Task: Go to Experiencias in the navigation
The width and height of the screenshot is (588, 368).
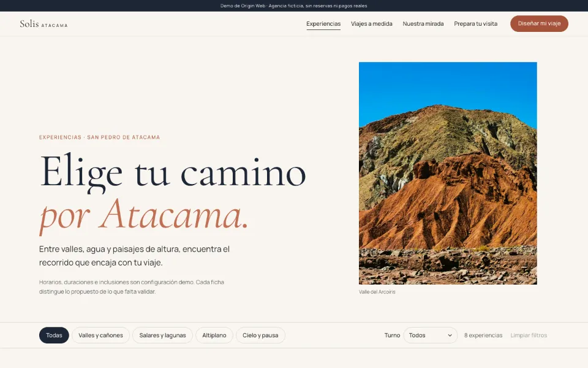Action: [323, 24]
